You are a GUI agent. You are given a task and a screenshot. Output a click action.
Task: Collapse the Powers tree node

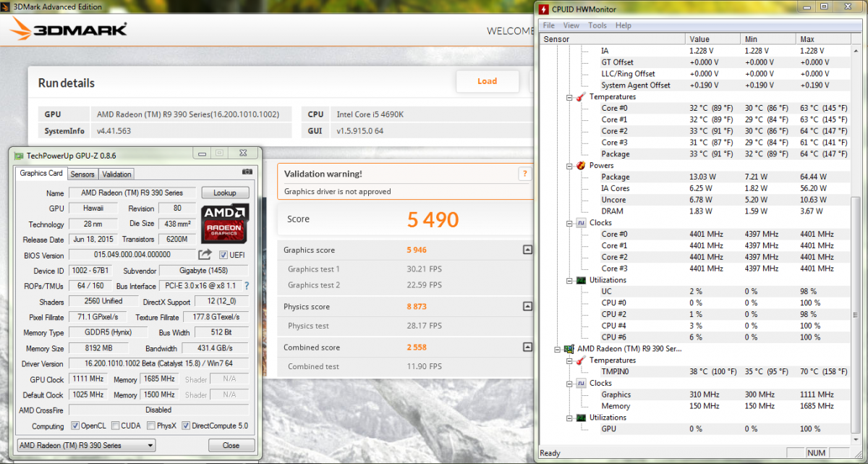click(570, 166)
